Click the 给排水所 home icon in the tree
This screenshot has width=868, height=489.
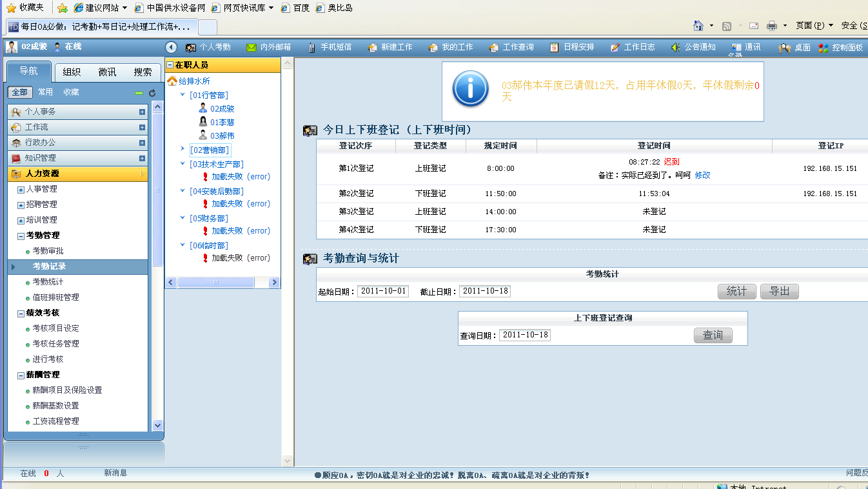pos(172,81)
